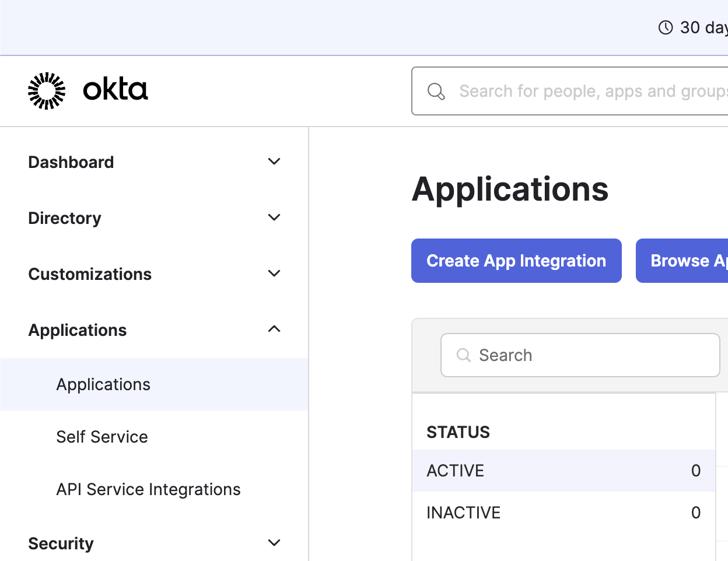The width and height of the screenshot is (728, 561).
Task: Expand the Security section chevron
Action: (x=274, y=543)
